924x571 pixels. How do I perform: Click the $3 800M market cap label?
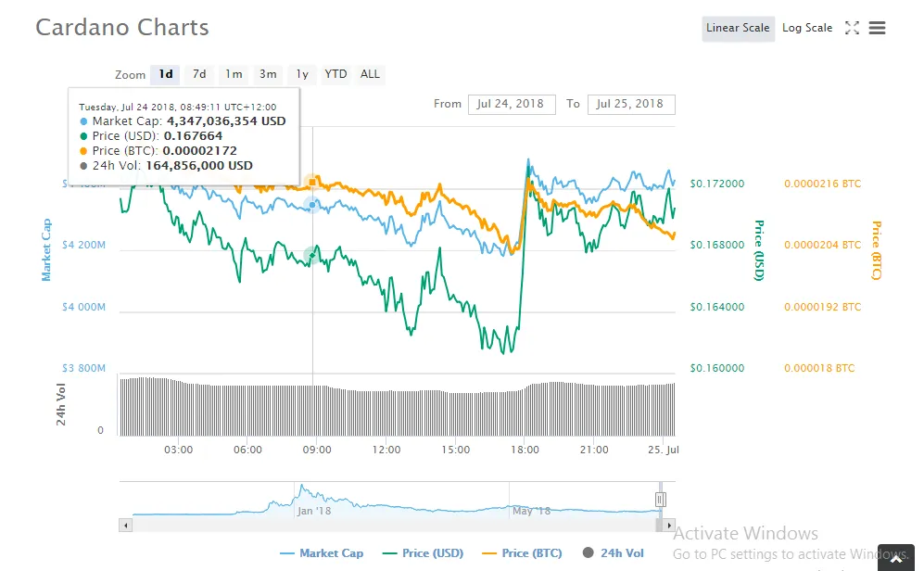[x=83, y=368]
